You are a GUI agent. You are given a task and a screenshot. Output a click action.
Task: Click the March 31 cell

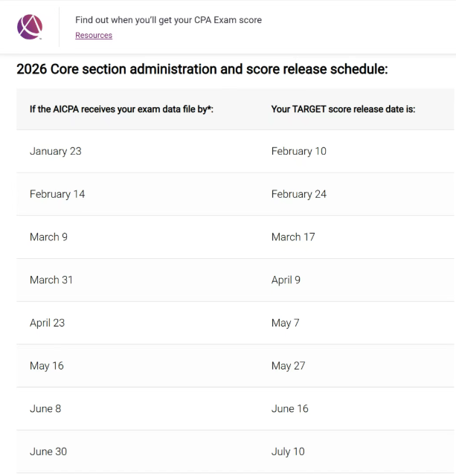pyautogui.click(x=51, y=280)
